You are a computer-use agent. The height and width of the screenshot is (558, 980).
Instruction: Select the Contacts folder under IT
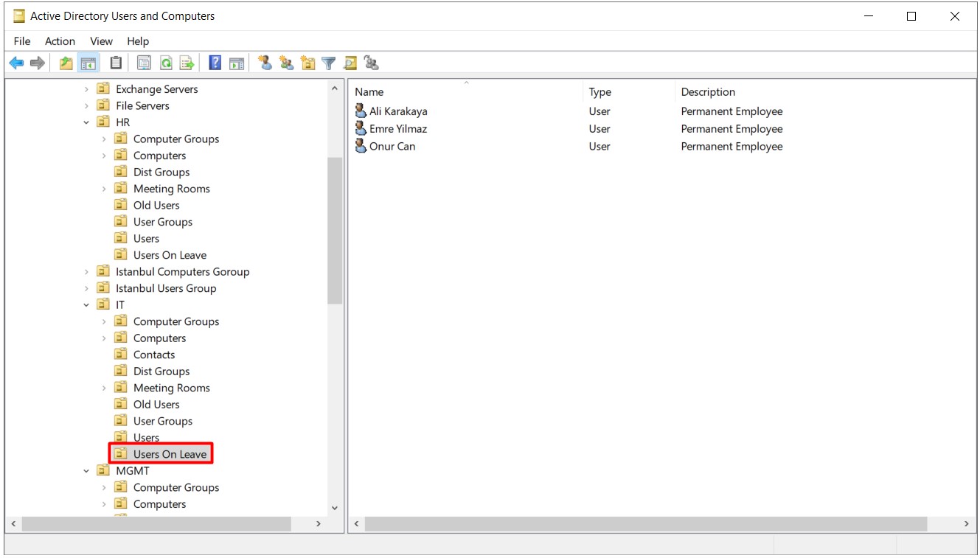[154, 355]
